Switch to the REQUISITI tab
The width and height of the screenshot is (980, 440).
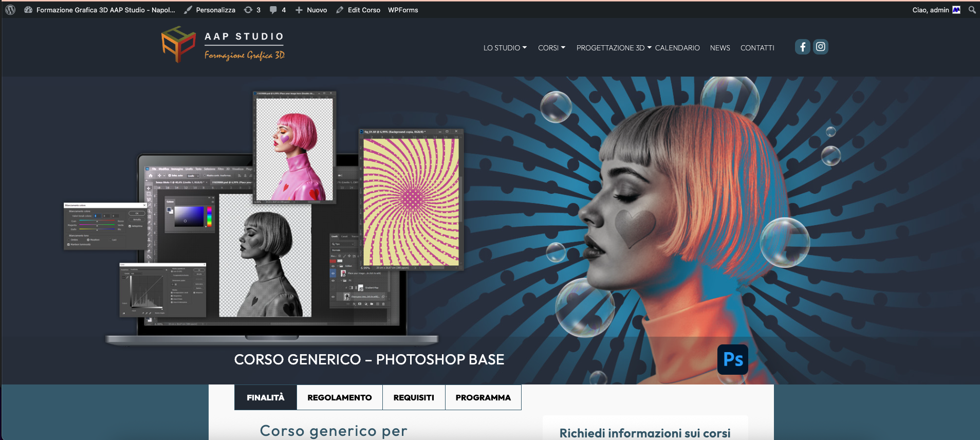click(414, 397)
